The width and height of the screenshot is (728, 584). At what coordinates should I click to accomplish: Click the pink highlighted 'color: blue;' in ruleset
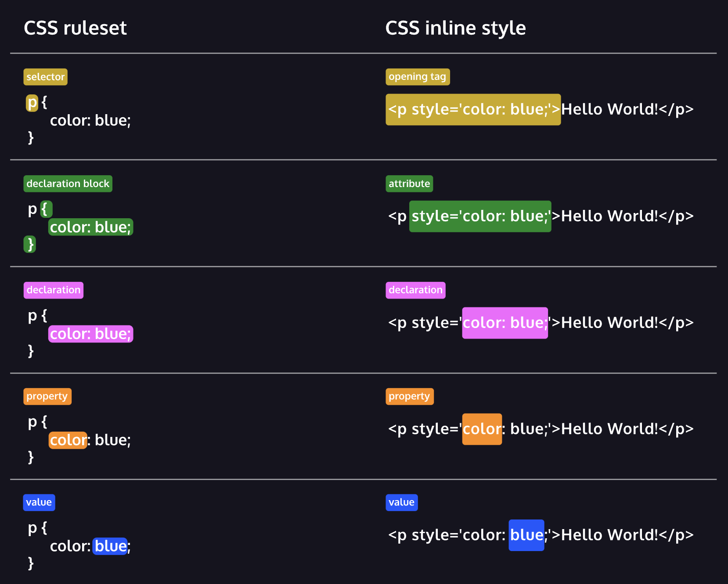click(x=90, y=334)
